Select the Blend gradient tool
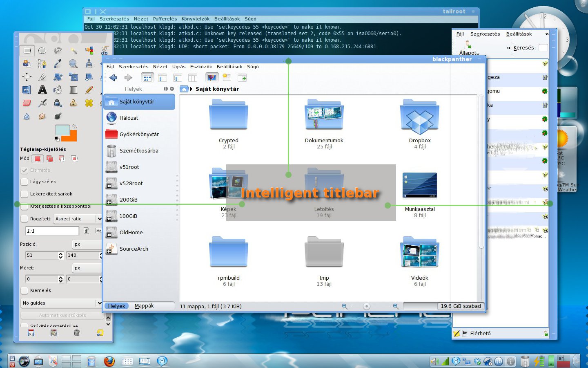Screen dimensions: 588x368 coord(73,90)
